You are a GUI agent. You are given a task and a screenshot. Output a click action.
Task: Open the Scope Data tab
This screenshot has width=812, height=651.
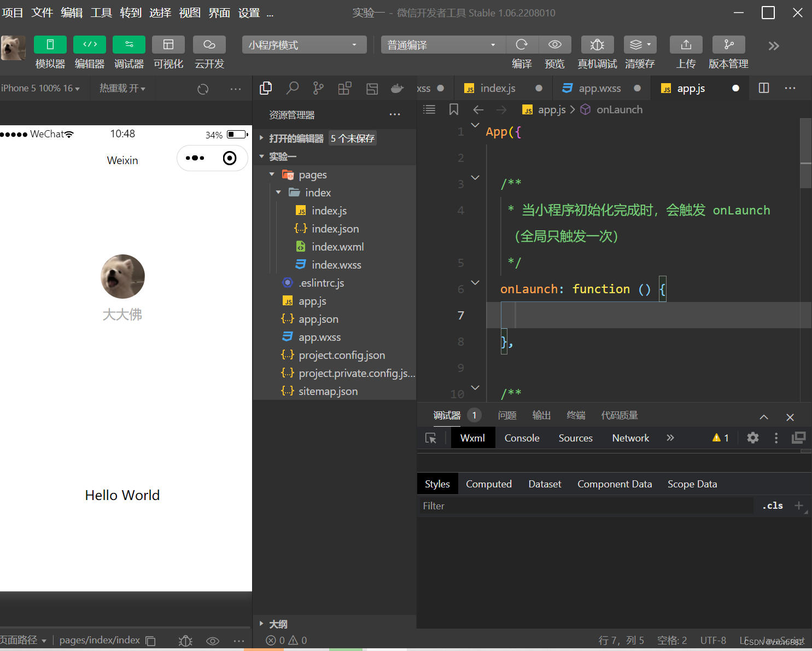[692, 484]
